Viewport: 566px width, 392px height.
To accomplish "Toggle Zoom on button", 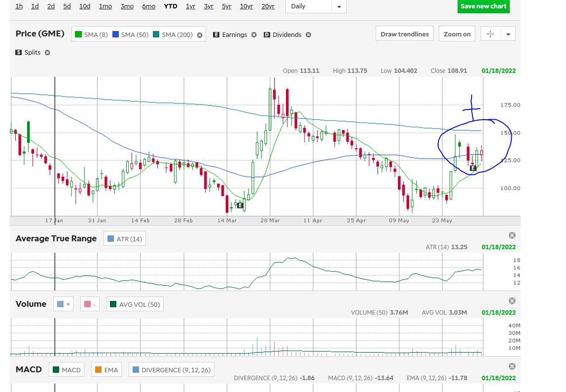I will point(457,34).
